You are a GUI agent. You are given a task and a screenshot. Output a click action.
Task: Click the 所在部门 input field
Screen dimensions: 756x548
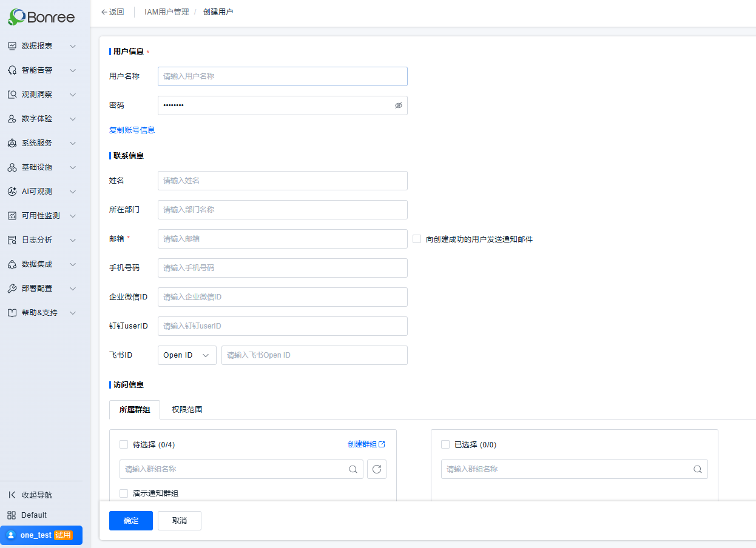[x=283, y=210]
